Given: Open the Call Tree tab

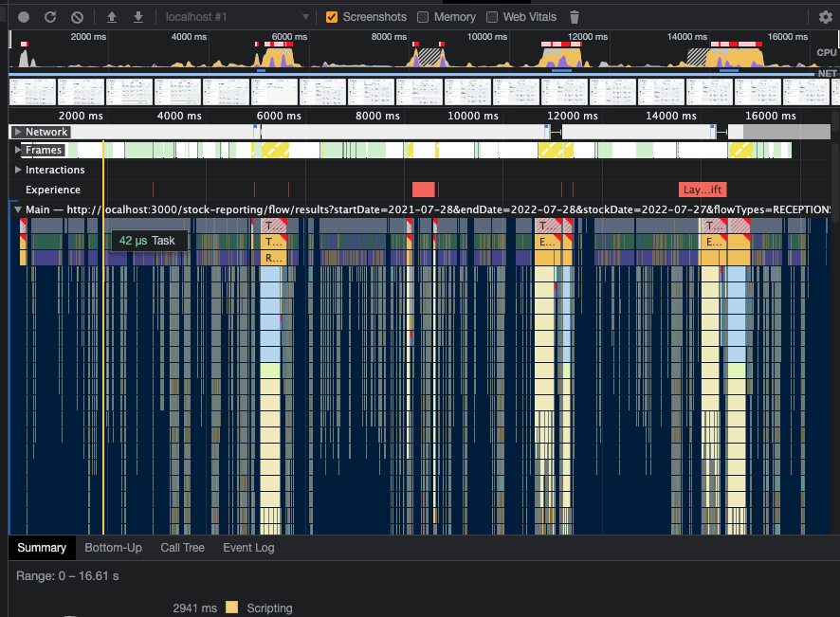Looking at the screenshot, I should (183, 548).
